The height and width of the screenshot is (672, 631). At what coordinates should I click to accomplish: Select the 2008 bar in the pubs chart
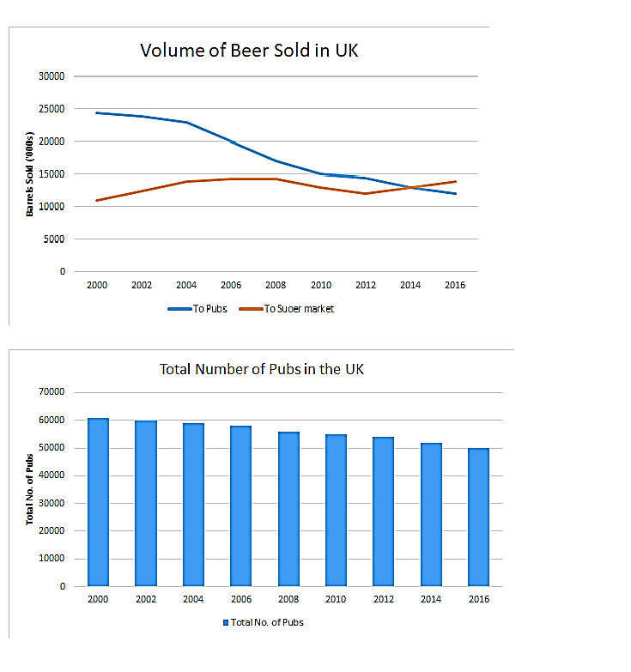pos(288,509)
